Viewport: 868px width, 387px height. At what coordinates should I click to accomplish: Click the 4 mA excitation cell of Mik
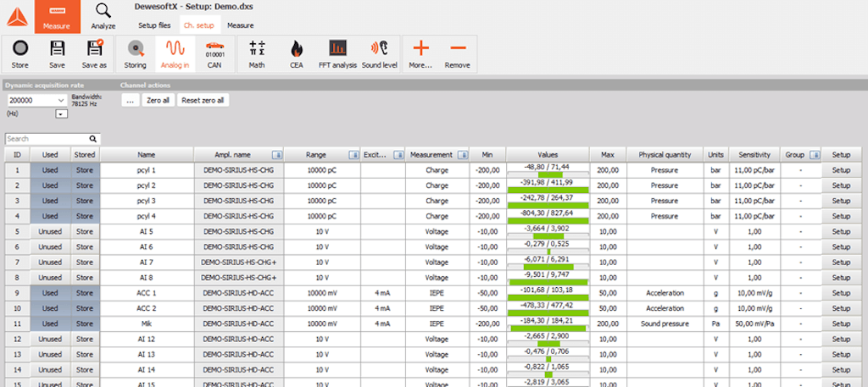tap(382, 323)
